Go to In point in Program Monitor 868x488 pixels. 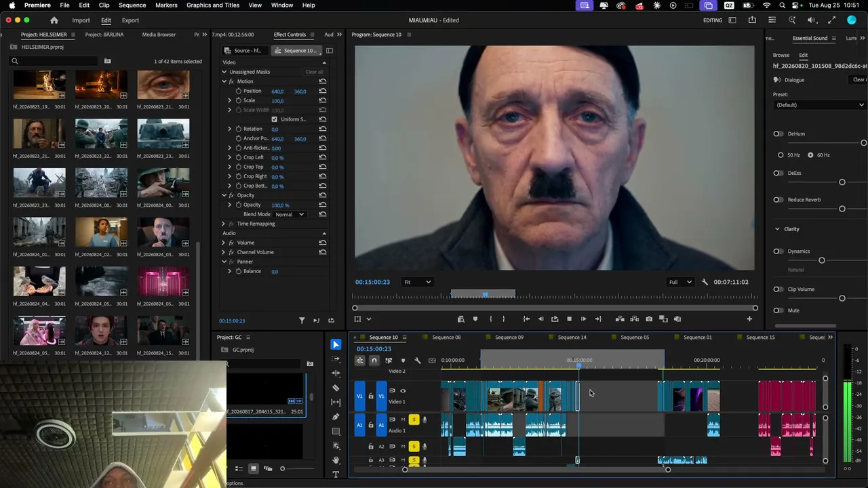(526, 319)
